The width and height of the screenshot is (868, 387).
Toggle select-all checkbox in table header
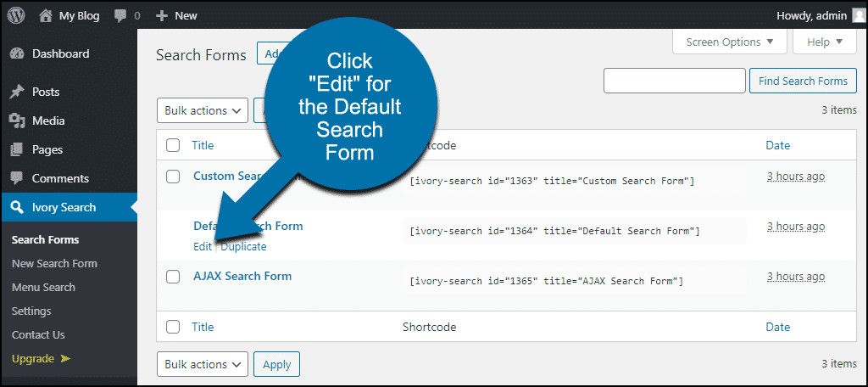click(x=173, y=145)
